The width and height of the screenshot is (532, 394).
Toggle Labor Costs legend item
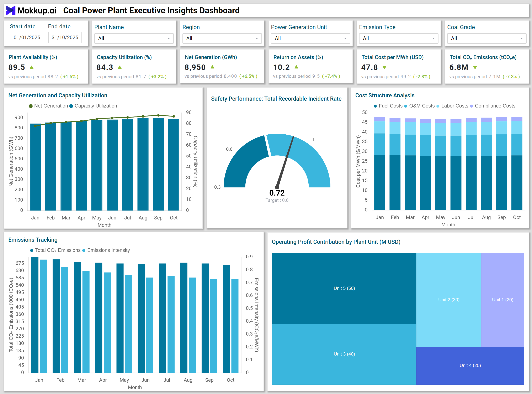click(x=452, y=106)
